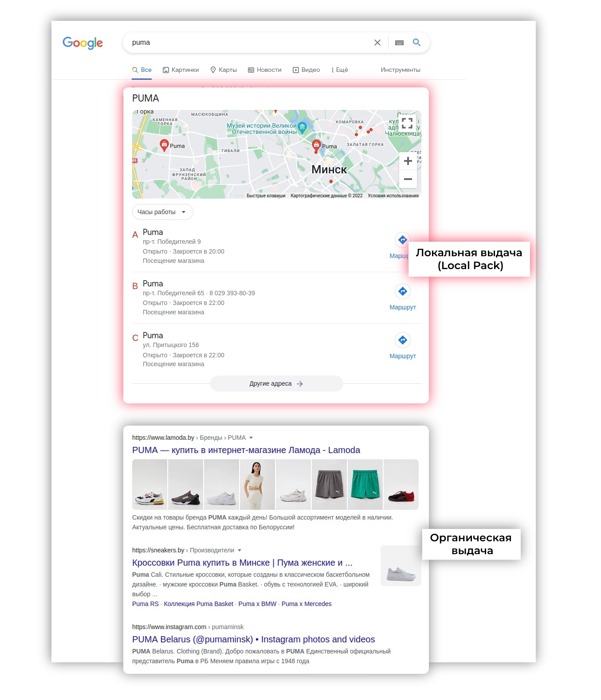Click the white sneaker thumbnail of sneakers.by result

click(401, 566)
